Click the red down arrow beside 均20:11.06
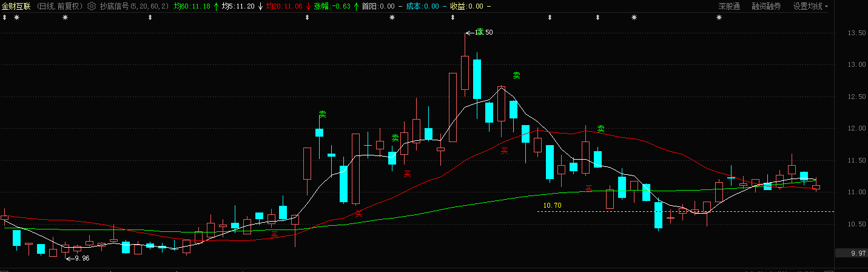868x272 pixels. [308, 6]
